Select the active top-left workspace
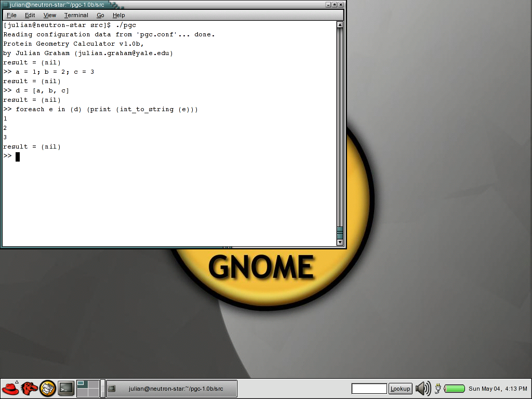The height and width of the screenshot is (399, 532). point(83,384)
